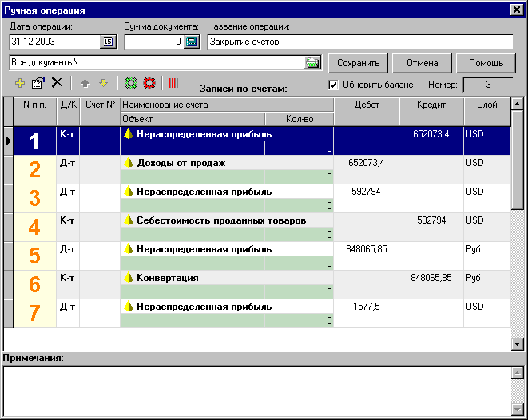Add a new record with yellow plus icon
528x420 pixels.
click(x=20, y=83)
